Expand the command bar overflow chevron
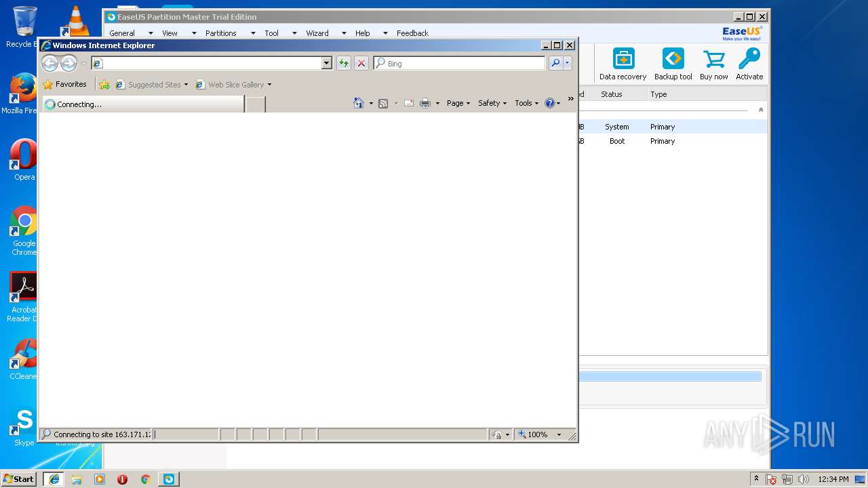 coord(570,99)
